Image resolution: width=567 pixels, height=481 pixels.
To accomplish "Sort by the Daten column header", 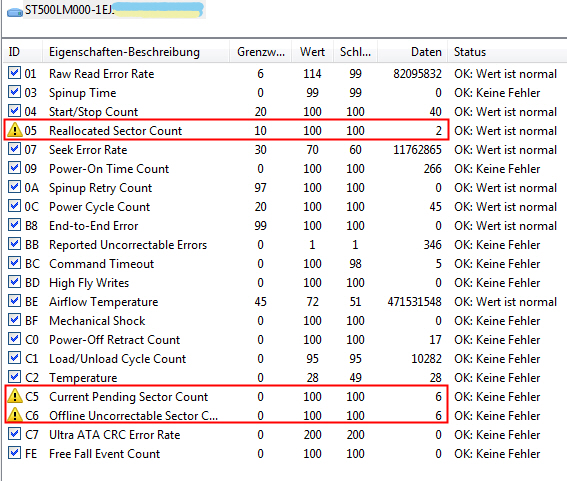I will pos(413,52).
